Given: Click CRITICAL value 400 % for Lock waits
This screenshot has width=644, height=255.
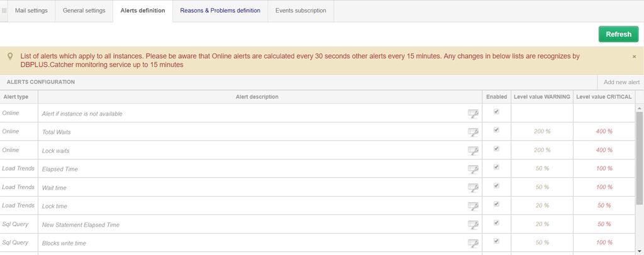Looking at the screenshot, I should (604, 150).
